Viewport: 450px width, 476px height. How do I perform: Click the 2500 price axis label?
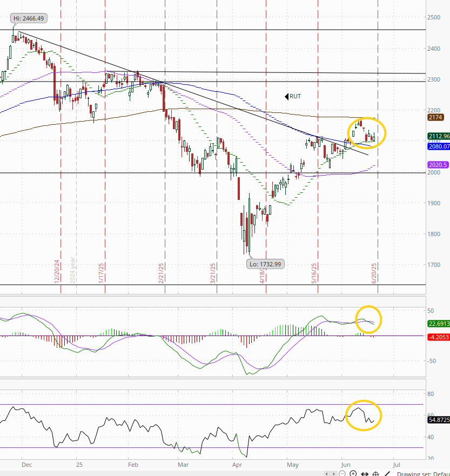pyautogui.click(x=434, y=17)
